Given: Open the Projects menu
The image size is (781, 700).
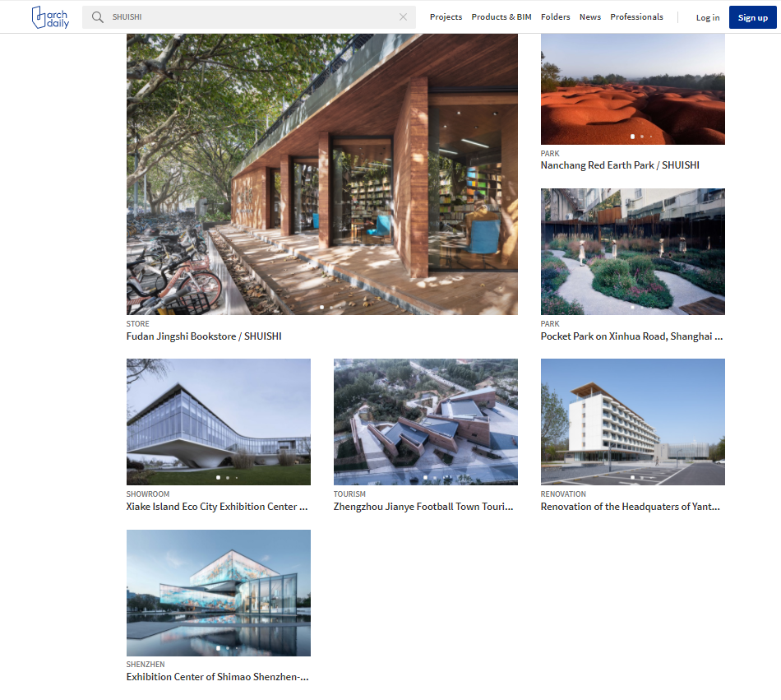Looking at the screenshot, I should [446, 17].
